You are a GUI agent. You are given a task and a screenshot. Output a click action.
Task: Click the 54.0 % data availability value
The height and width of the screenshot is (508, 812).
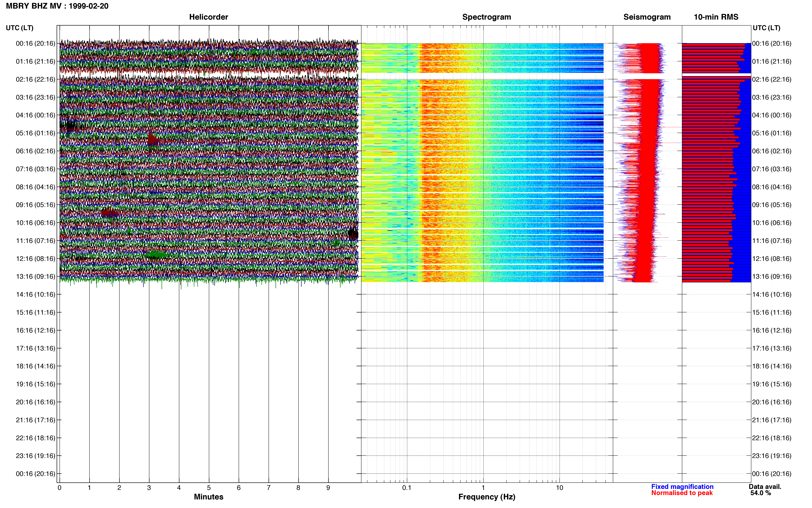pyautogui.click(x=761, y=493)
